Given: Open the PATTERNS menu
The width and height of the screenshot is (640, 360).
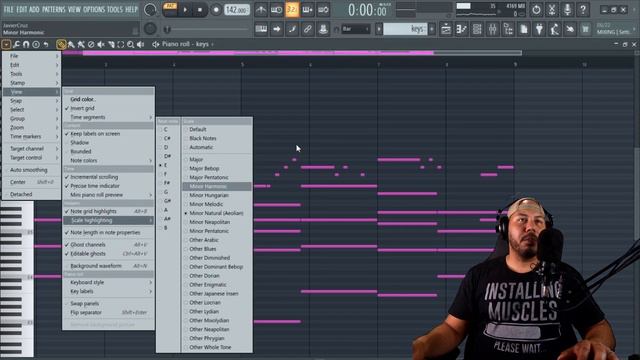Looking at the screenshot, I should pos(53,9).
